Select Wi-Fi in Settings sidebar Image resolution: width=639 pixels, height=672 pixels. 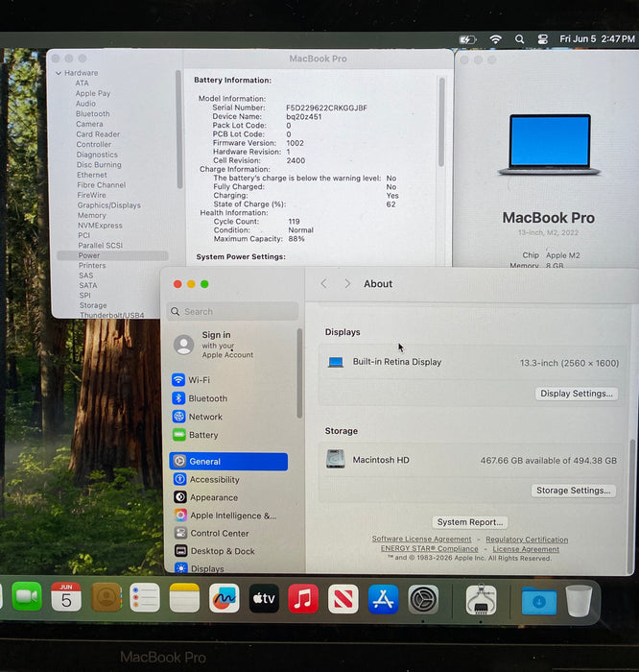(228, 380)
